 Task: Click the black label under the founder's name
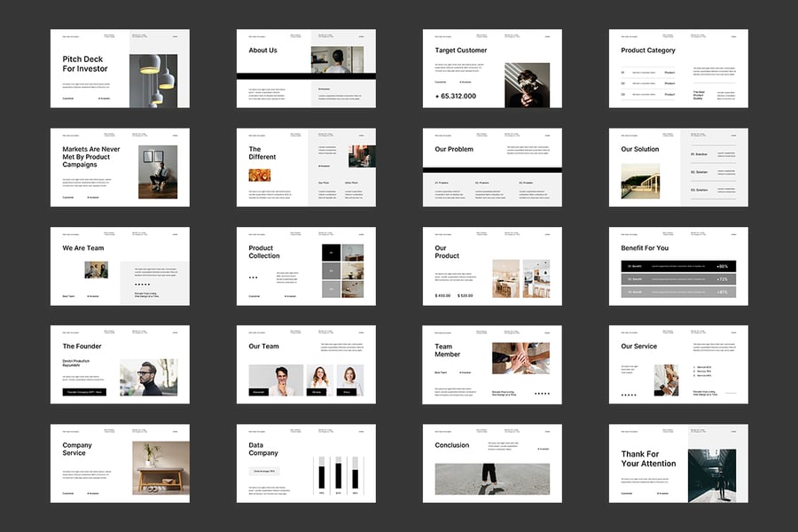84,391
